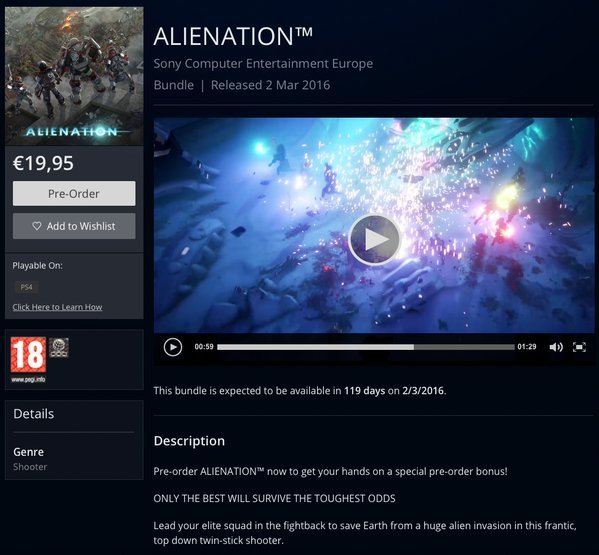Click the violence content descriptor icon
Image resolution: width=599 pixels, height=555 pixels.
click(59, 347)
